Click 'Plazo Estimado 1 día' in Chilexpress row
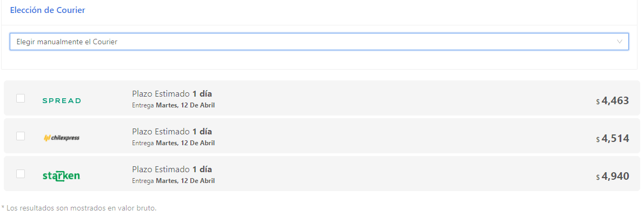Viewport: 644px width, 217px height. pyautogui.click(x=172, y=132)
